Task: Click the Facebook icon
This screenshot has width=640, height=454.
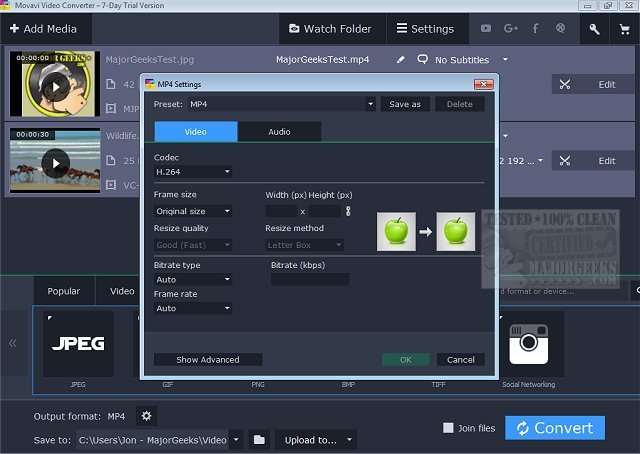Action: (535, 28)
